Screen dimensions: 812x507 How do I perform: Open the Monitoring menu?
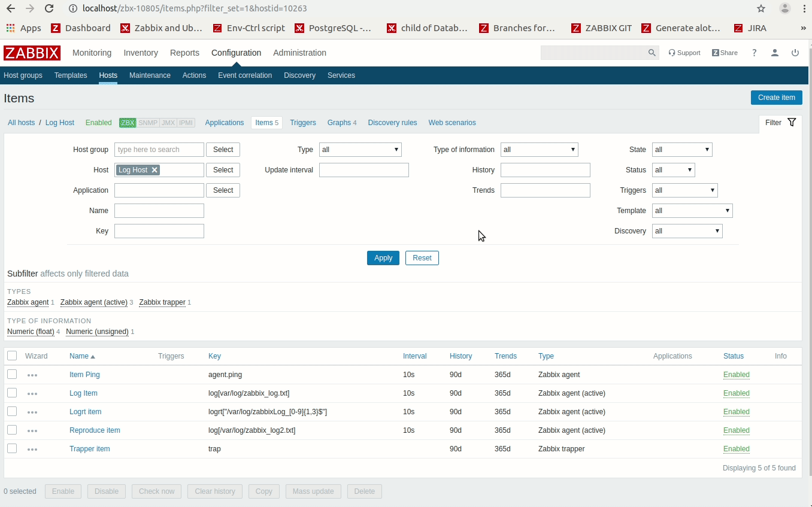[x=92, y=53]
